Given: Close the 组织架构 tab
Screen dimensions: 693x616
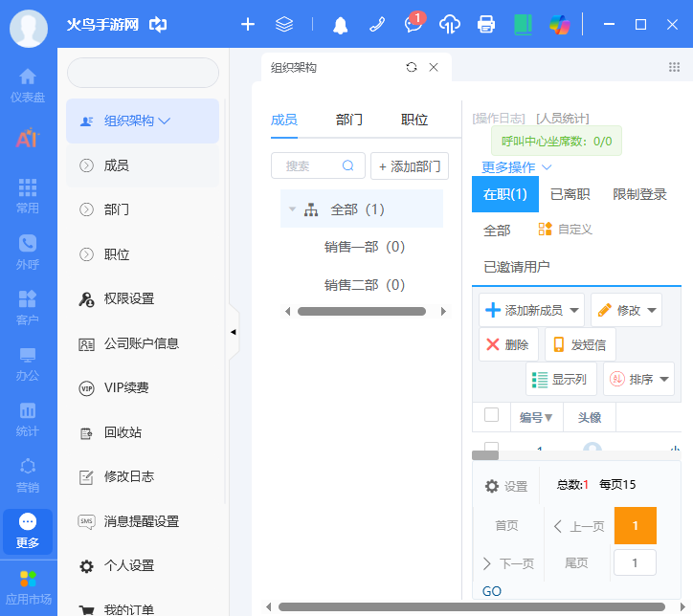Looking at the screenshot, I should tap(434, 67).
